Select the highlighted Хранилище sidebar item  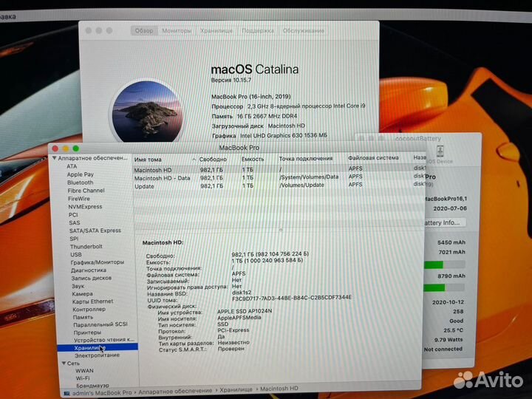98,347
